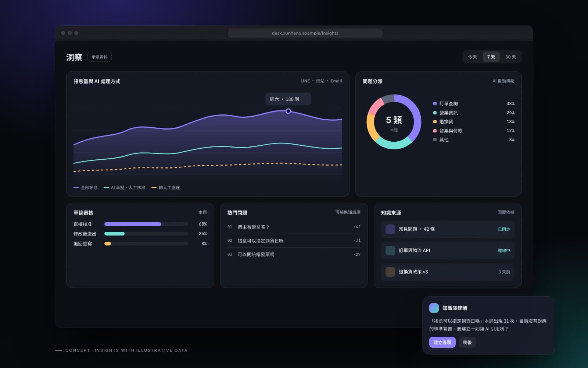Click the 常見問題 source icon
The height and width of the screenshot is (368, 588).
pyautogui.click(x=390, y=229)
